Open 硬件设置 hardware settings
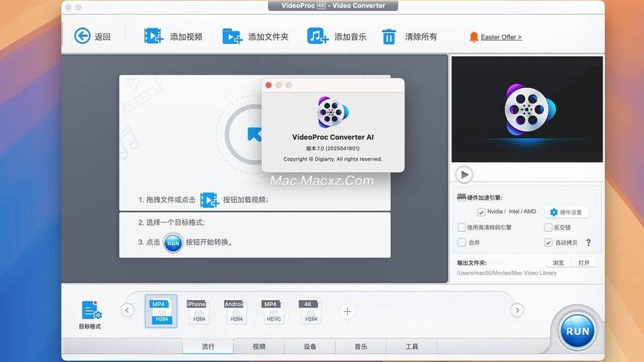The height and width of the screenshot is (362, 644). pyautogui.click(x=566, y=212)
